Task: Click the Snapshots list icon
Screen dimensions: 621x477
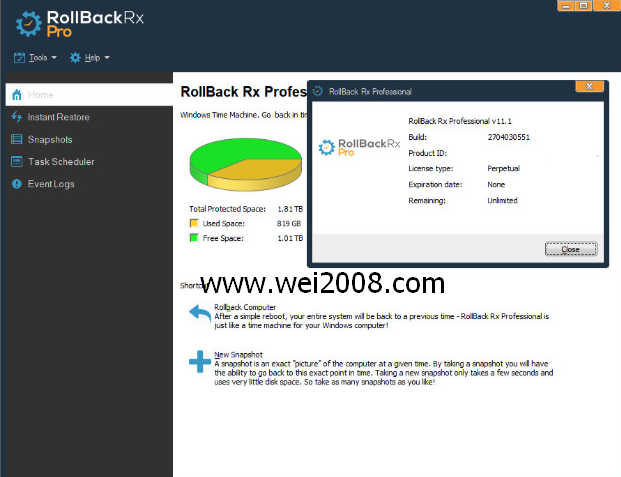Action: [x=17, y=139]
